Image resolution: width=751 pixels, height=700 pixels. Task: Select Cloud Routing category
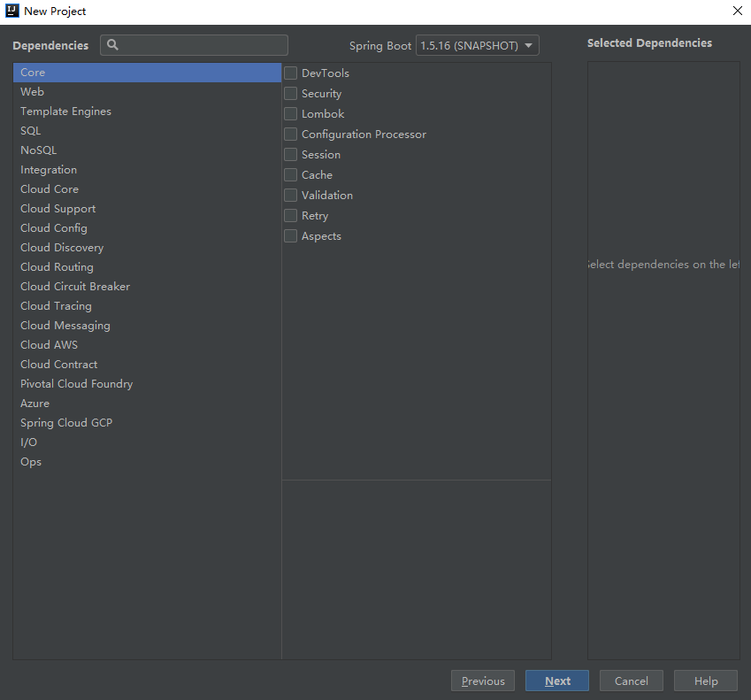click(147, 267)
